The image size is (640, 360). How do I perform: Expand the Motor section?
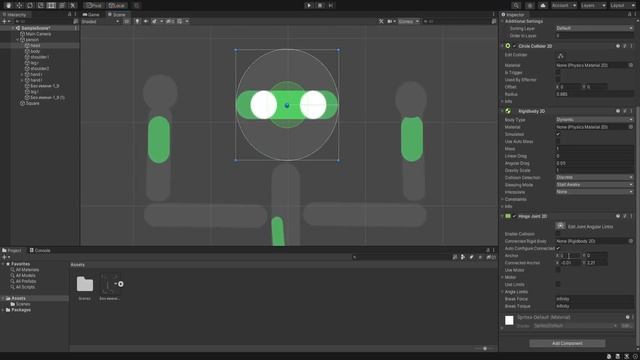click(502, 277)
